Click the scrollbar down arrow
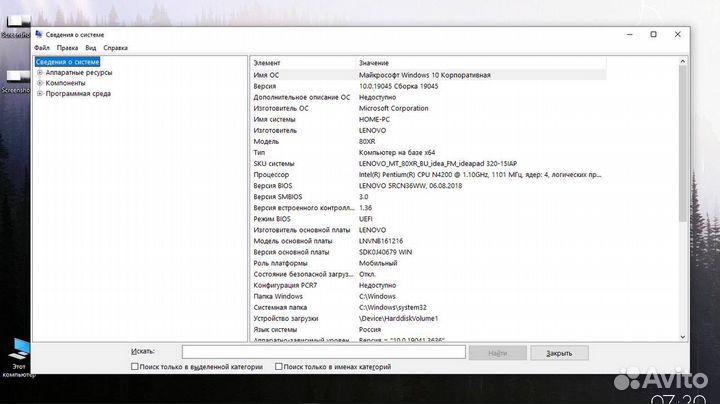This screenshot has height=404, width=720. 683,337
